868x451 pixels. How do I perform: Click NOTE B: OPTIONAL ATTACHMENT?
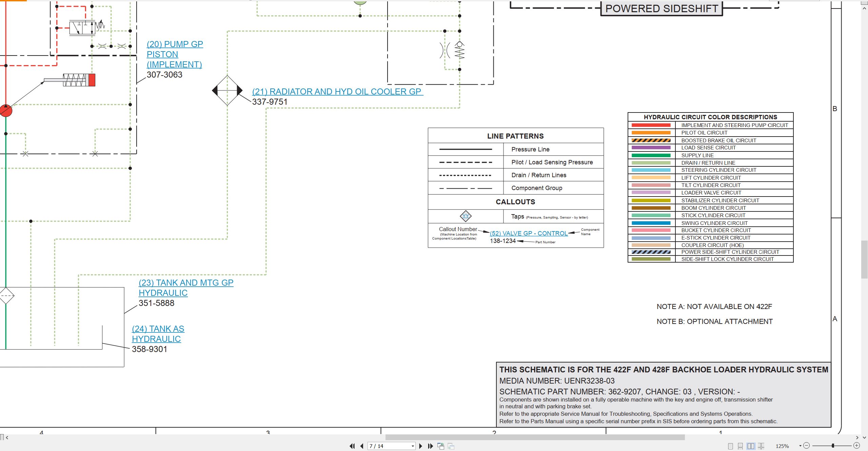[x=715, y=321]
